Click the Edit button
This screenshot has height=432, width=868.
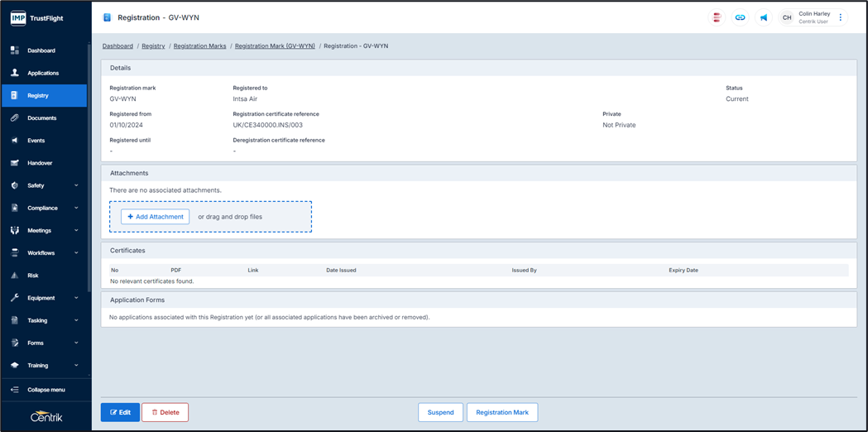click(x=120, y=412)
